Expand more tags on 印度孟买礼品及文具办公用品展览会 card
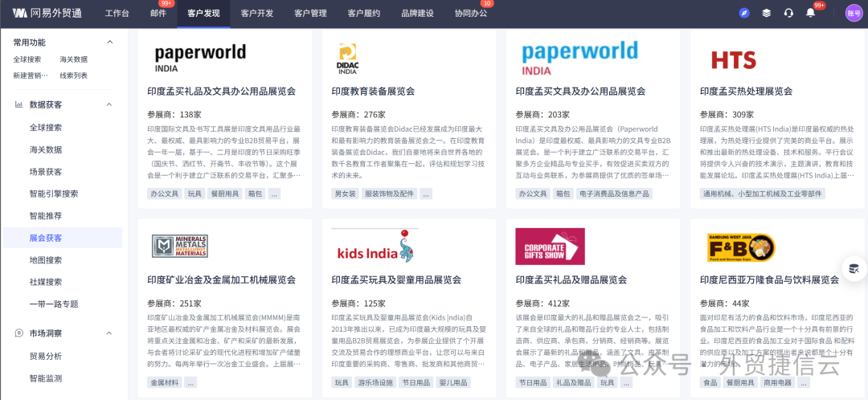 point(275,194)
